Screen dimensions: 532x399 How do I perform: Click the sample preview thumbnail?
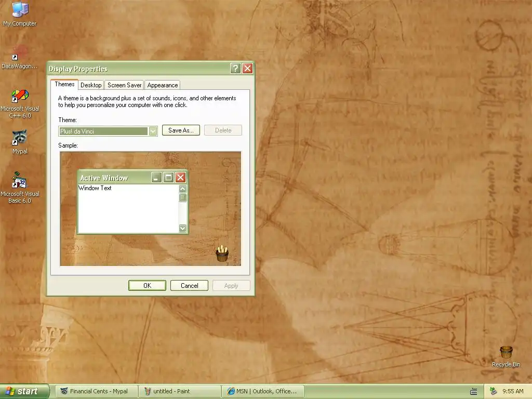pos(151,209)
